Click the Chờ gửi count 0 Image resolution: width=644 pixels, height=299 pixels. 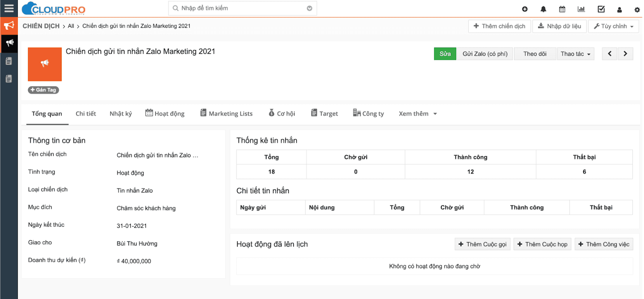point(356,172)
